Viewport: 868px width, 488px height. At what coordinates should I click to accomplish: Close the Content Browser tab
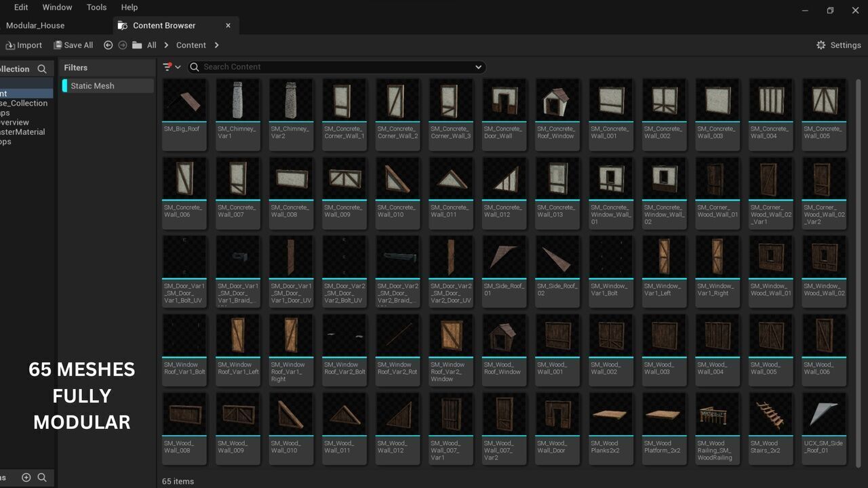pyautogui.click(x=228, y=26)
